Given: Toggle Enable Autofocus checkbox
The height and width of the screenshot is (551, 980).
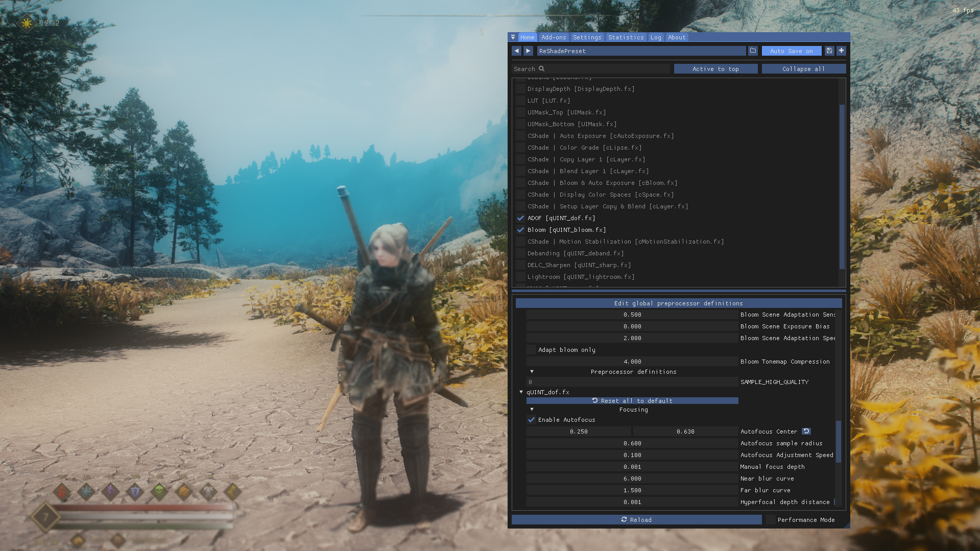Looking at the screenshot, I should (x=531, y=420).
